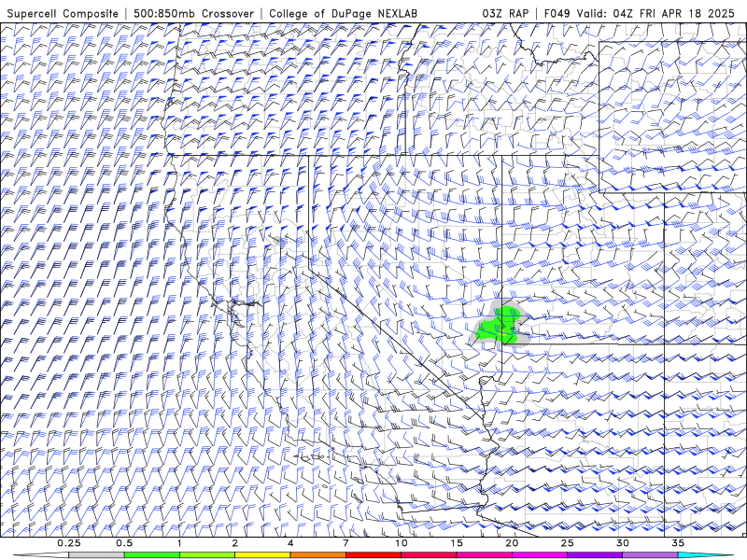The image size is (747, 560).
Task: Click the 35 label on the color scale
Action: tap(678, 543)
